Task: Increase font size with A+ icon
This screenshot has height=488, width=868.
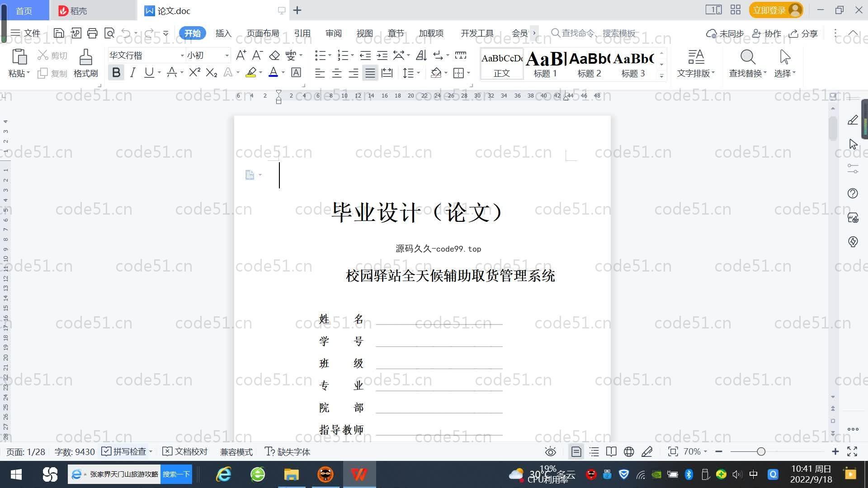Action: pyautogui.click(x=241, y=55)
